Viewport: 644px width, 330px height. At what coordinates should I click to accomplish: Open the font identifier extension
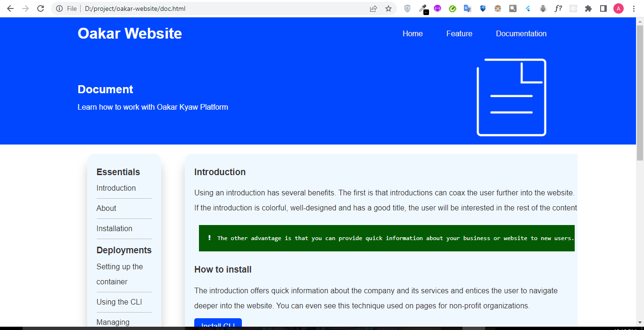(x=558, y=8)
